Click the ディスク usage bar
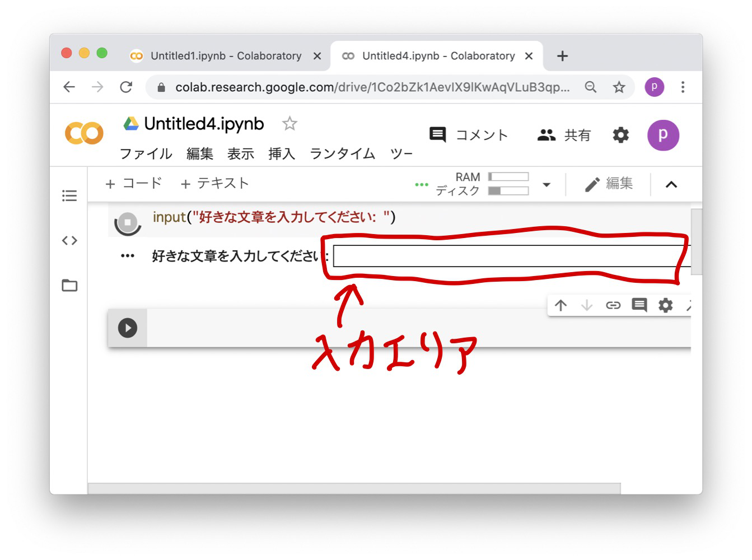Image resolution: width=752 pixels, height=560 pixels. 508,191
